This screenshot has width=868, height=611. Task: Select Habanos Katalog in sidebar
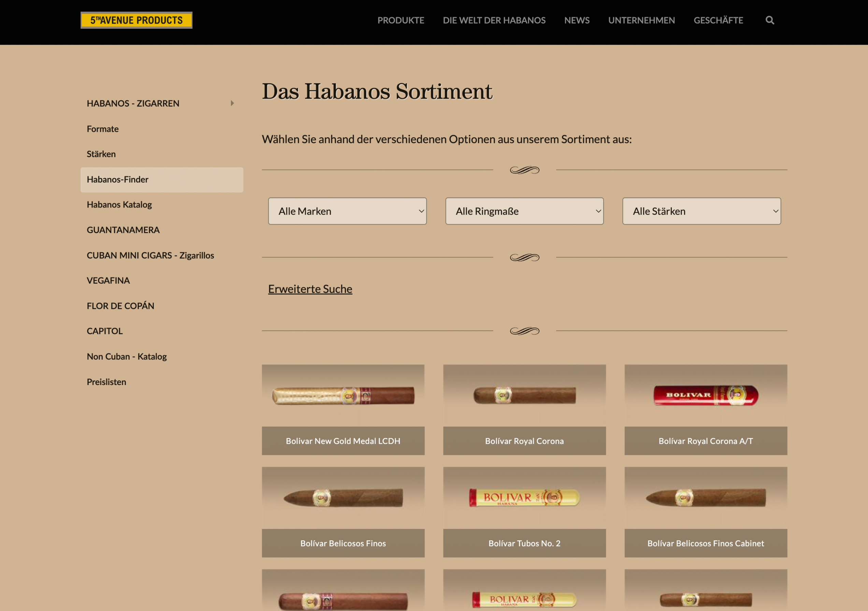click(119, 204)
